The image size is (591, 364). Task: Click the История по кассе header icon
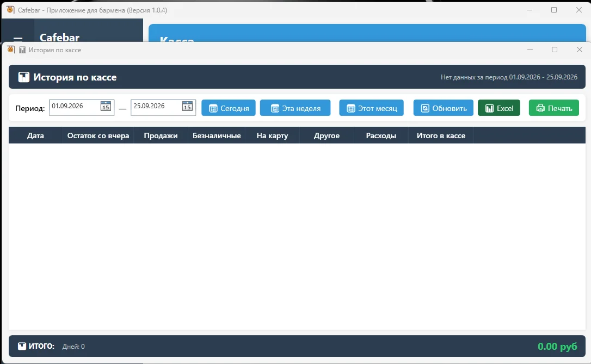pos(23,77)
